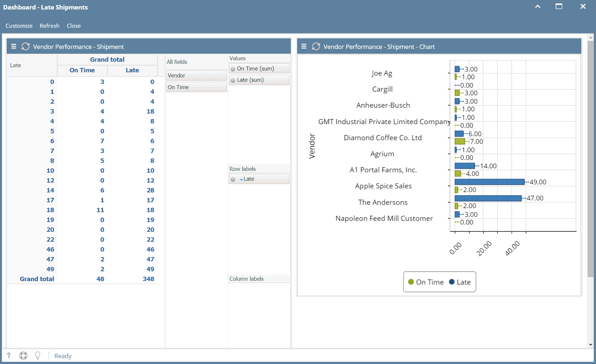Select the On Time field in All fields
The width and height of the screenshot is (596, 364).
point(196,87)
